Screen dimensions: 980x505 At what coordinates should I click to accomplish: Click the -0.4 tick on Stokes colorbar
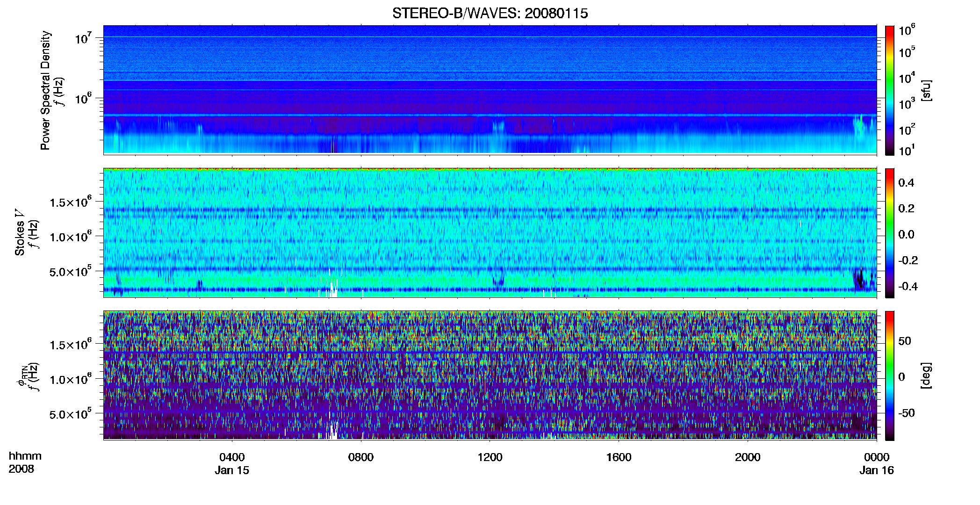click(x=908, y=286)
